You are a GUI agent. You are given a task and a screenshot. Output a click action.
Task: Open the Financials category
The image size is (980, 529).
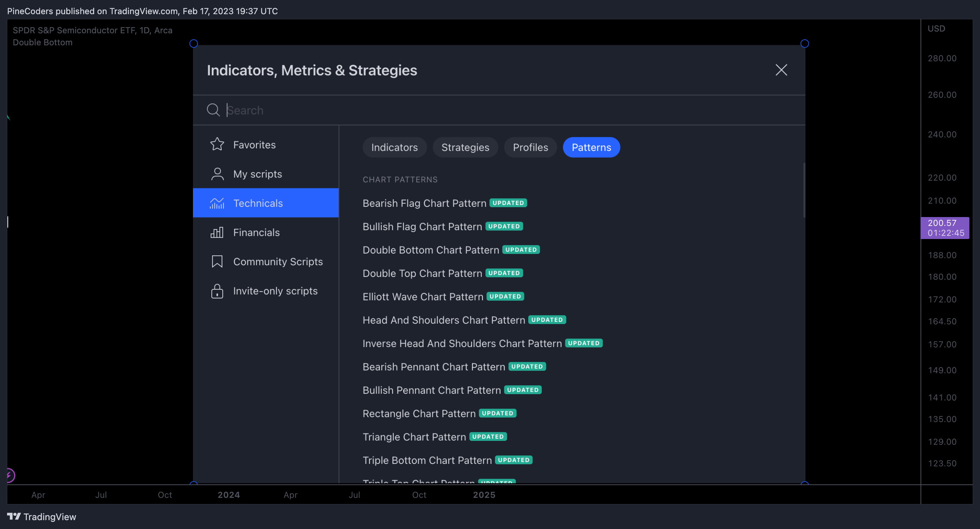[266, 232]
